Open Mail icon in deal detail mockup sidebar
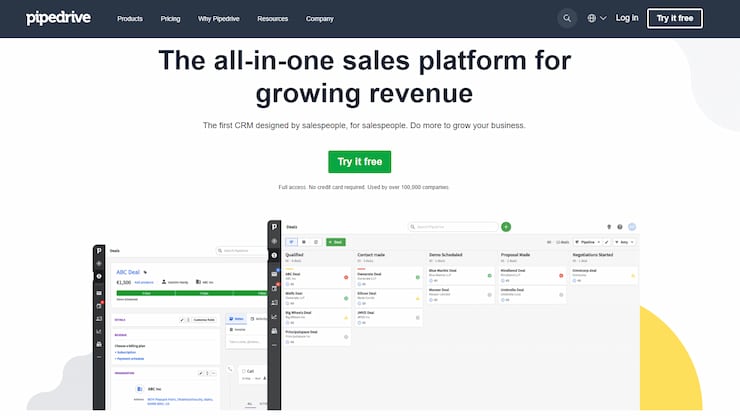Viewport: 740px width, 416px height. (x=99, y=293)
